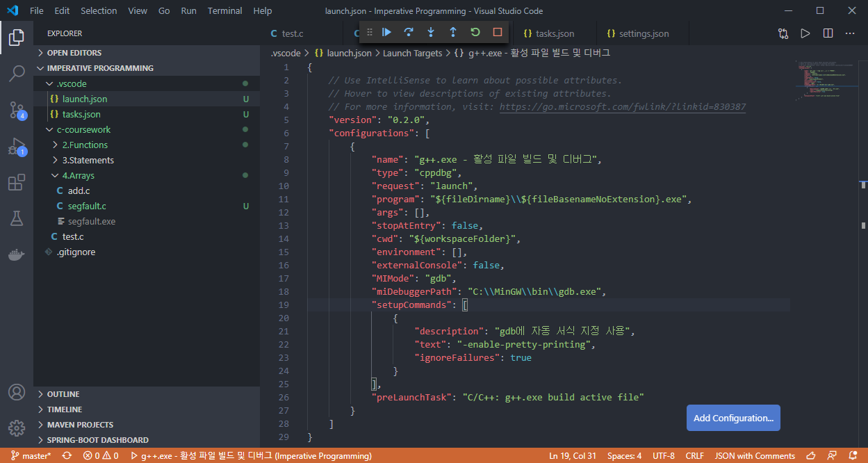Run the file with the play icon
The image size is (868, 463).
(805, 33)
